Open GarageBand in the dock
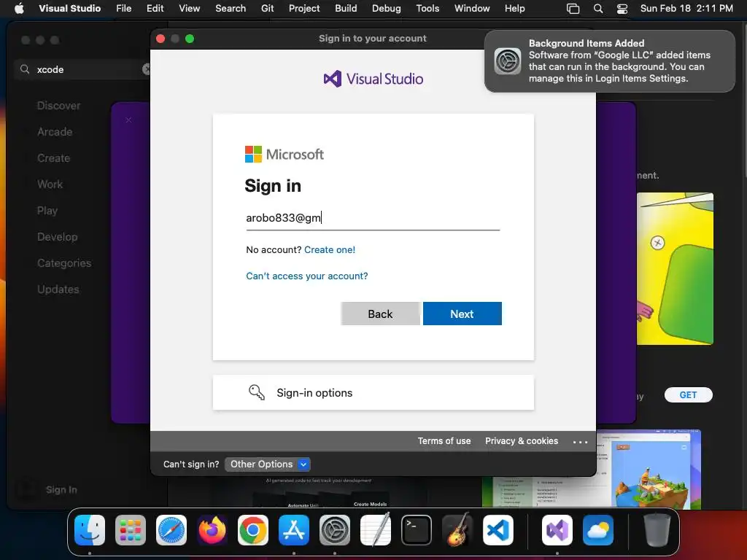The width and height of the screenshot is (747, 560). click(457, 530)
